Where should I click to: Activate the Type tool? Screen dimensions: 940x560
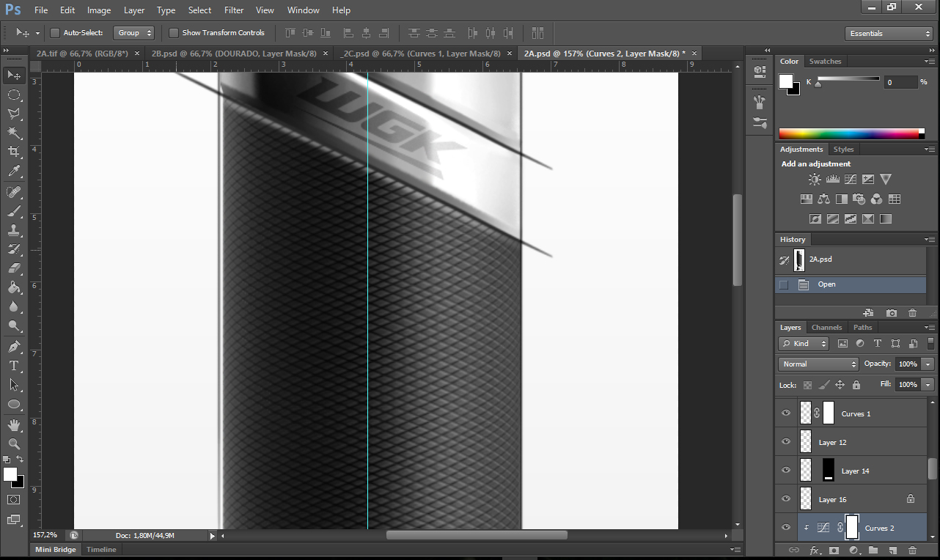coord(13,365)
